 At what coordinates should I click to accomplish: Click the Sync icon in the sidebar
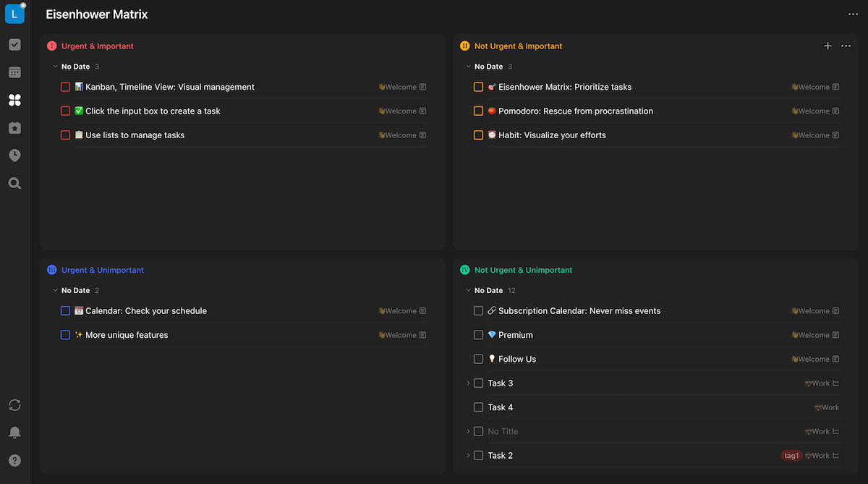coord(14,405)
